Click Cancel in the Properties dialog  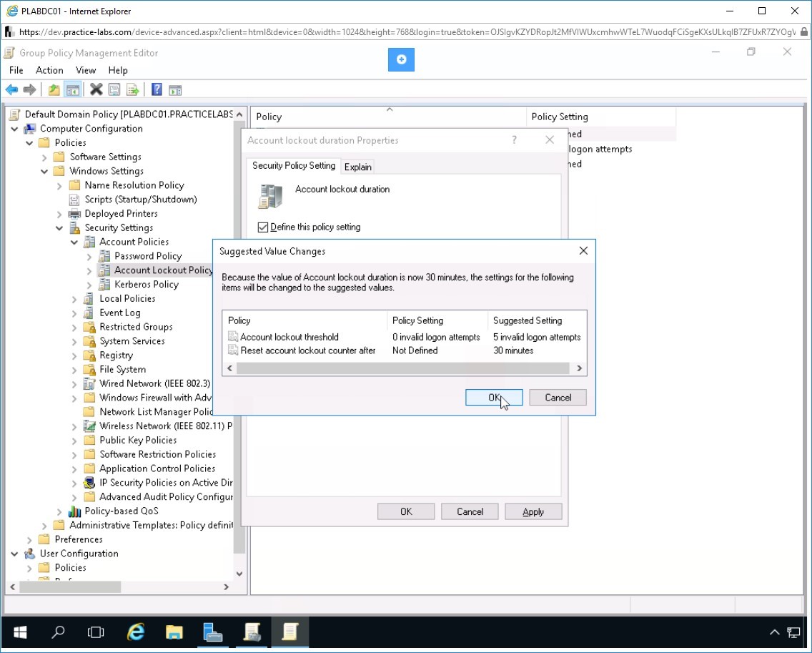(x=470, y=511)
